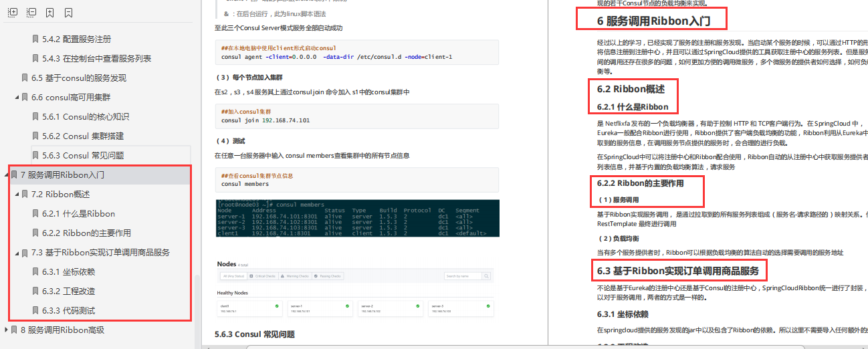Click the page heading 6.2 Ribbon概述
The width and height of the screenshot is (868, 349).
pyautogui.click(x=630, y=88)
